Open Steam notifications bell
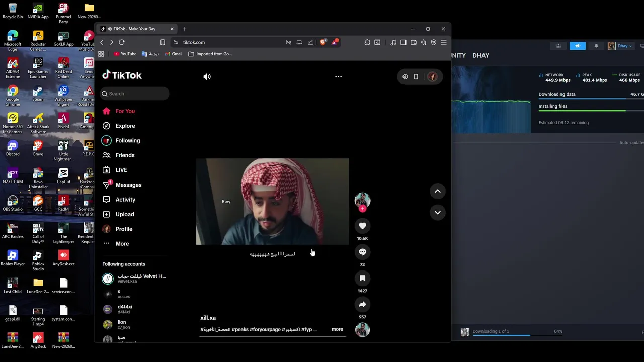 (x=596, y=46)
